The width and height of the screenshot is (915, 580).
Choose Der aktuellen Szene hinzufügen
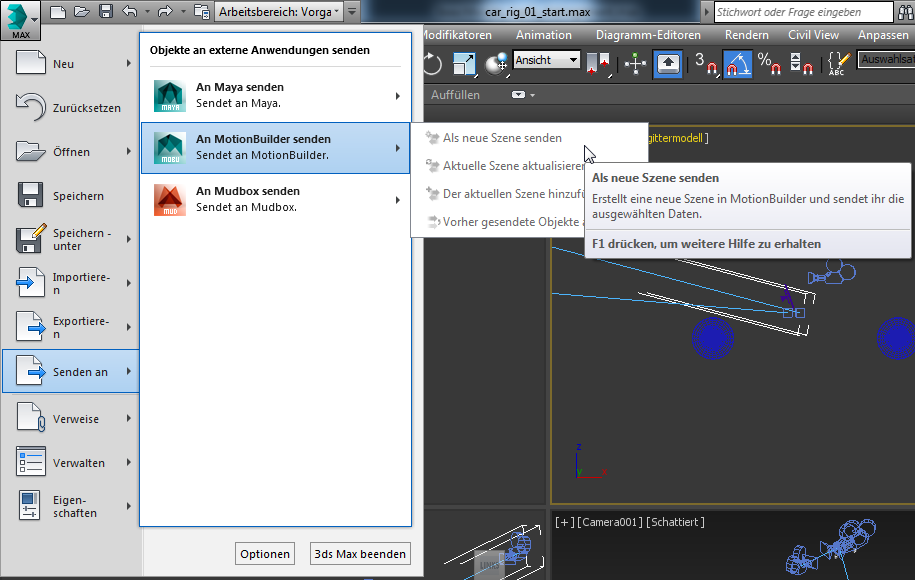point(498,194)
